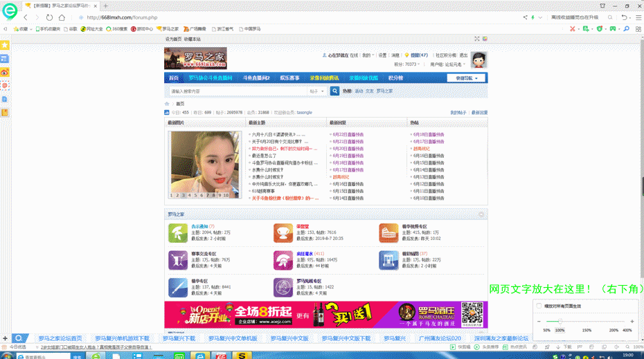Open the browser home page icon
This screenshot has width=644, height=359.
pyautogui.click(x=62, y=18)
